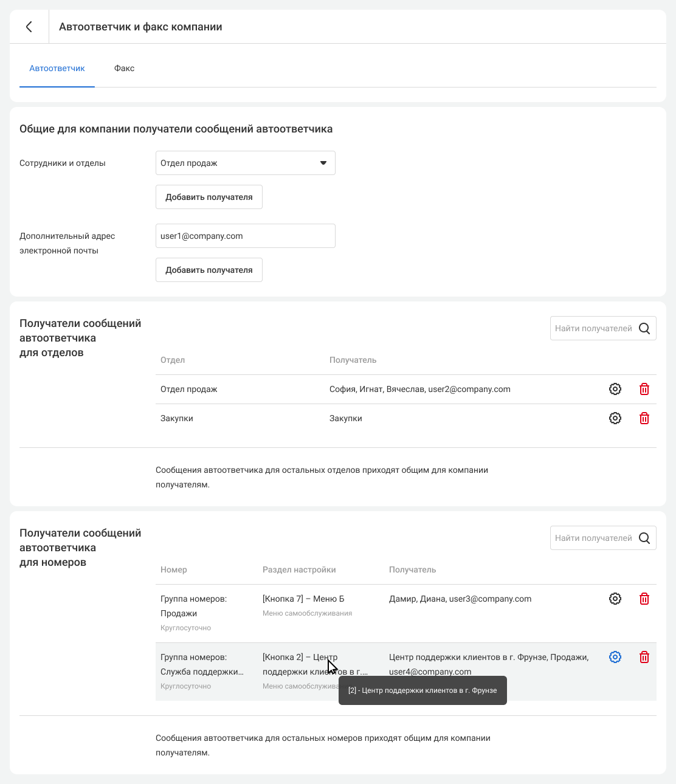
Task: Select the Автоответчик tab
Action: (57, 68)
